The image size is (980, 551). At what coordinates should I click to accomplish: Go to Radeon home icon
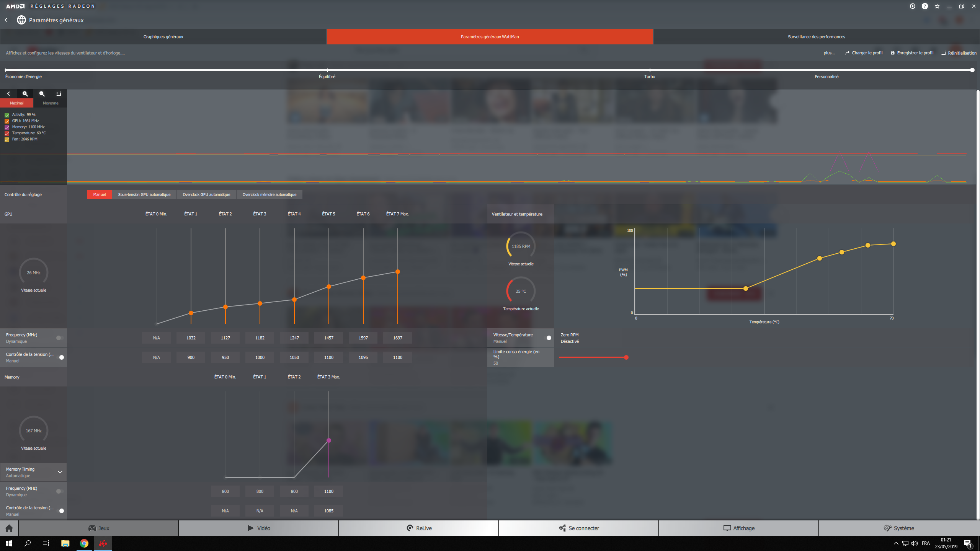click(x=9, y=528)
